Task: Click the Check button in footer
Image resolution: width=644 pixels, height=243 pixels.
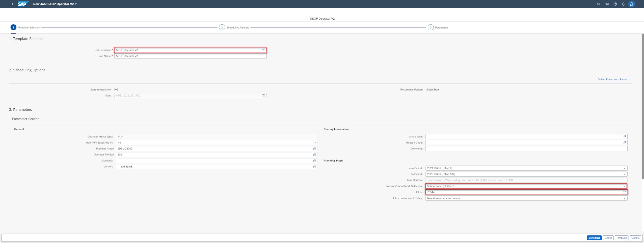Action: (608, 238)
